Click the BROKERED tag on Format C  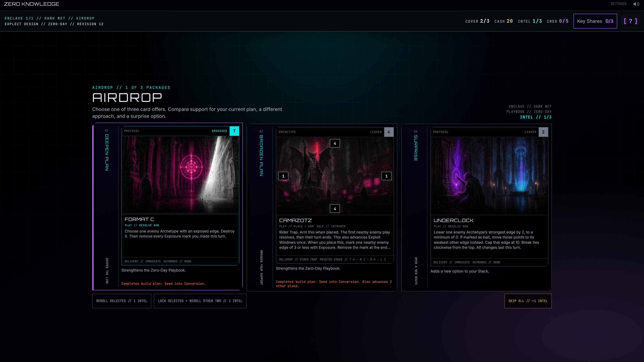220,131
